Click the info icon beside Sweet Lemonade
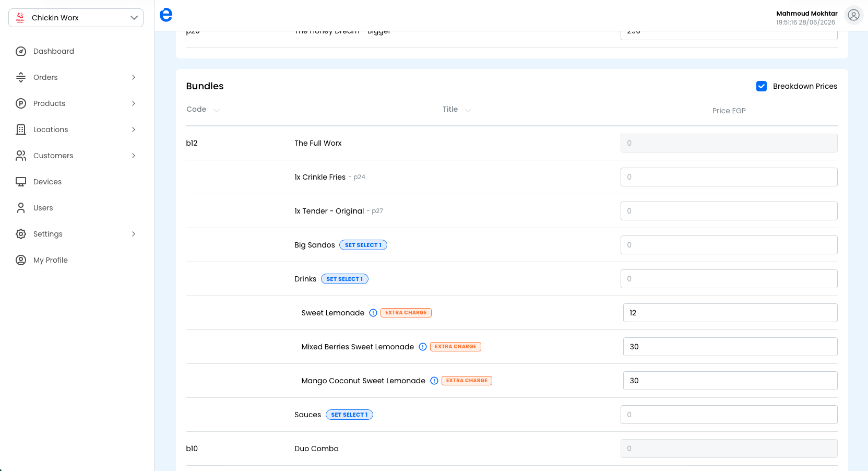Image resolution: width=868 pixels, height=471 pixels. [373, 313]
